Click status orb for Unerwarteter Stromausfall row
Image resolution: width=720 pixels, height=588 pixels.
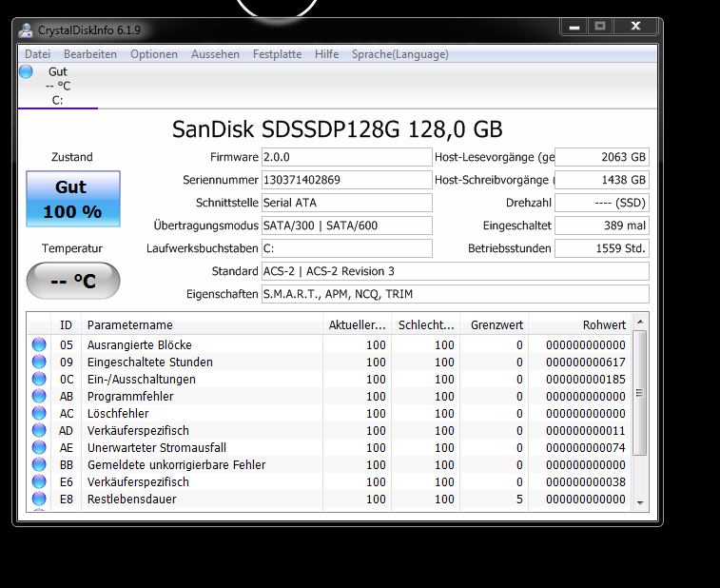click(x=39, y=447)
